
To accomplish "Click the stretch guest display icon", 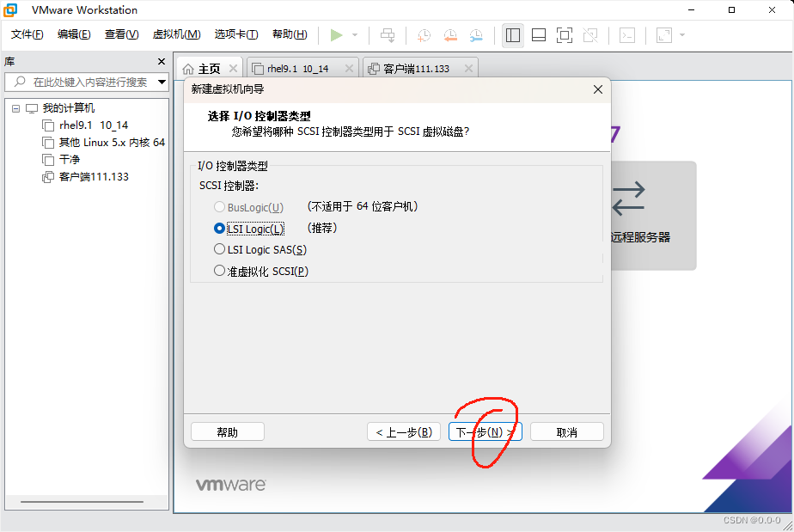I will point(664,35).
